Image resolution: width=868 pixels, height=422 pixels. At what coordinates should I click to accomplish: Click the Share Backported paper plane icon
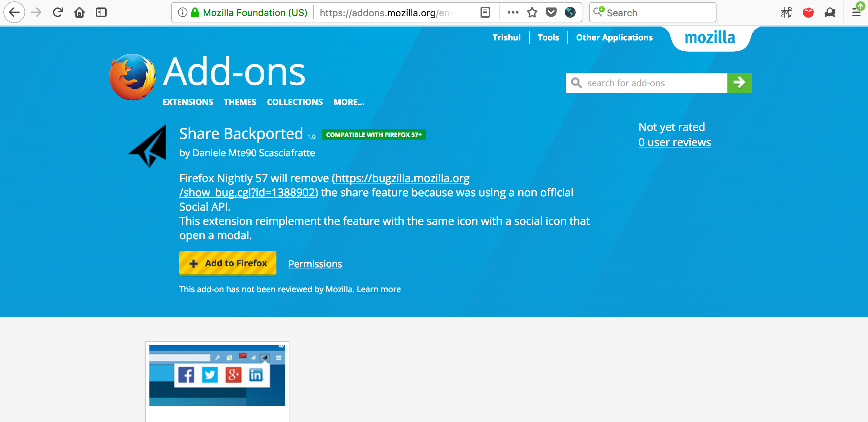148,146
